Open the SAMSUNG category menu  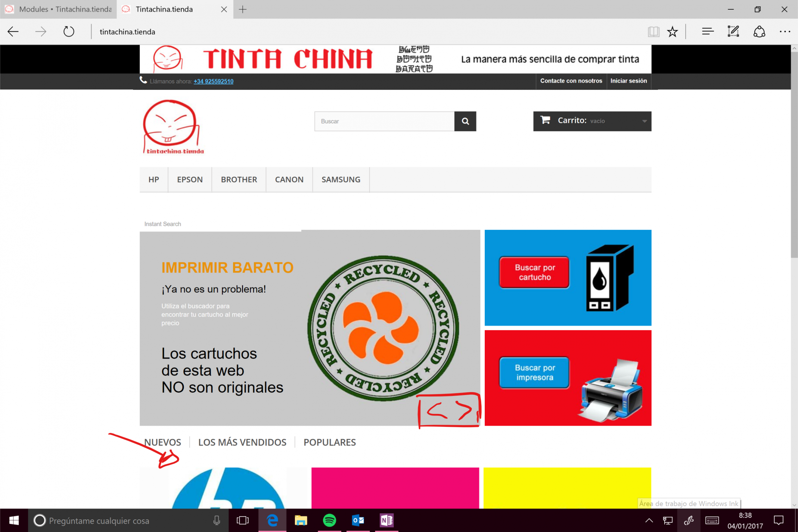coord(340,180)
